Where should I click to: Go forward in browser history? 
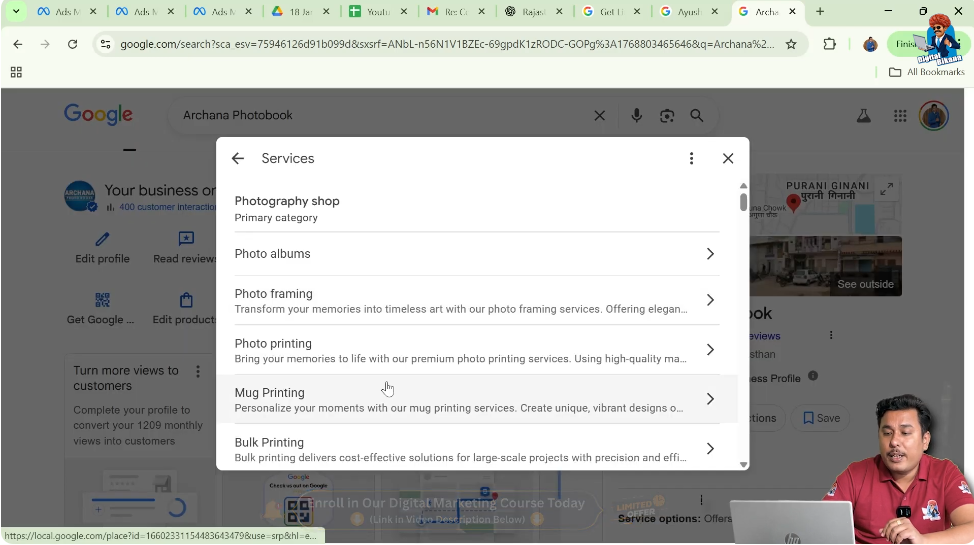(x=45, y=44)
